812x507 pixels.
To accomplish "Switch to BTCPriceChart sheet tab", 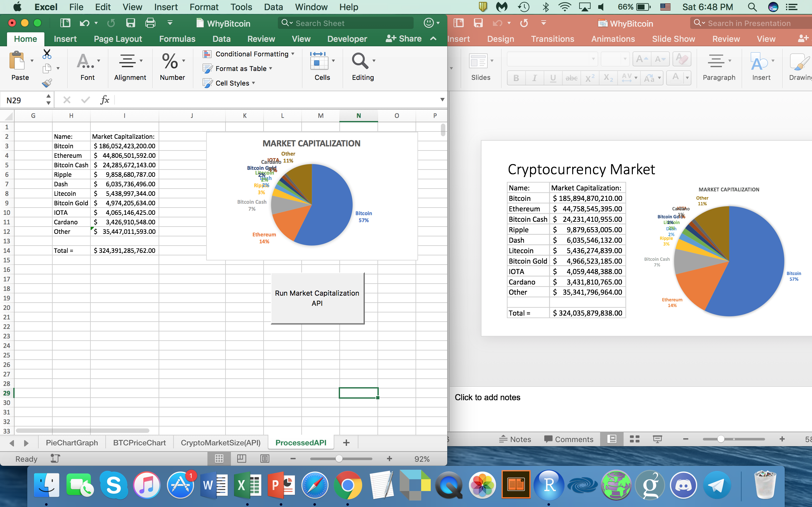I will tap(139, 443).
